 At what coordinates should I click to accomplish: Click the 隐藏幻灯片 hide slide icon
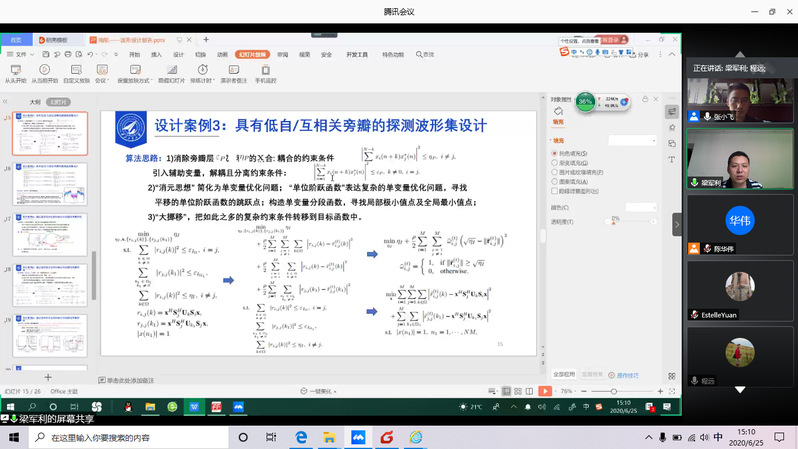pos(169,70)
